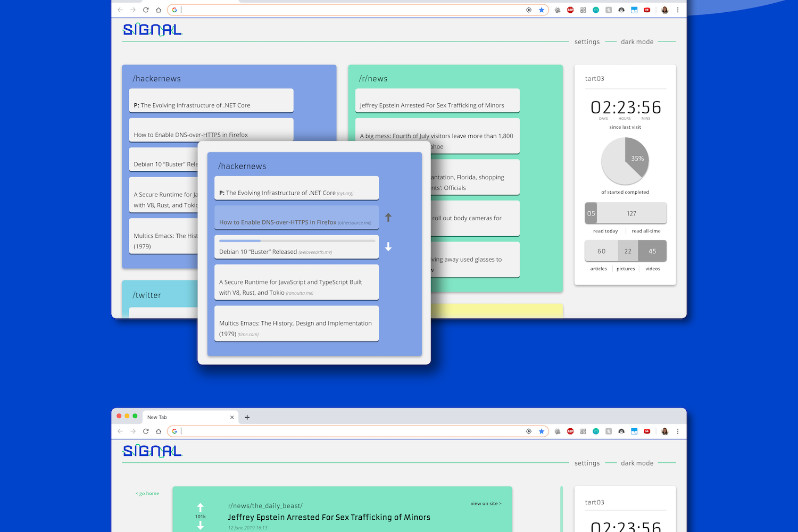
Task: Click the SIGNAL logo in the top window
Action: tap(153, 30)
